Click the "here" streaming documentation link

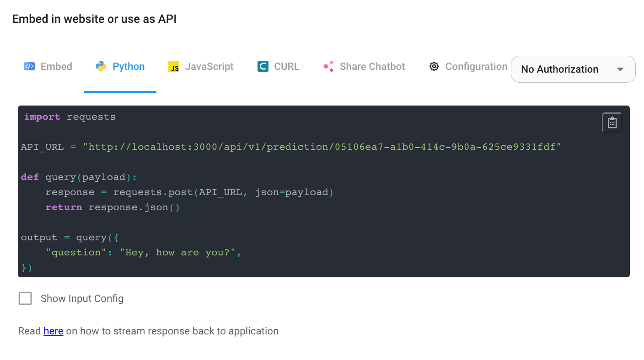(x=53, y=331)
